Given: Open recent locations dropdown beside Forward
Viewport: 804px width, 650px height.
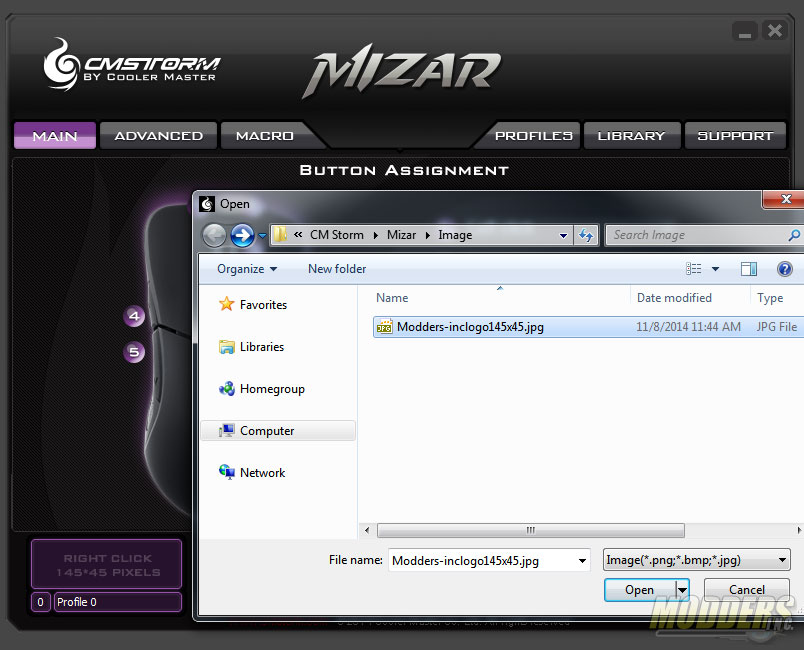Looking at the screenshot, I should point(262,236).
